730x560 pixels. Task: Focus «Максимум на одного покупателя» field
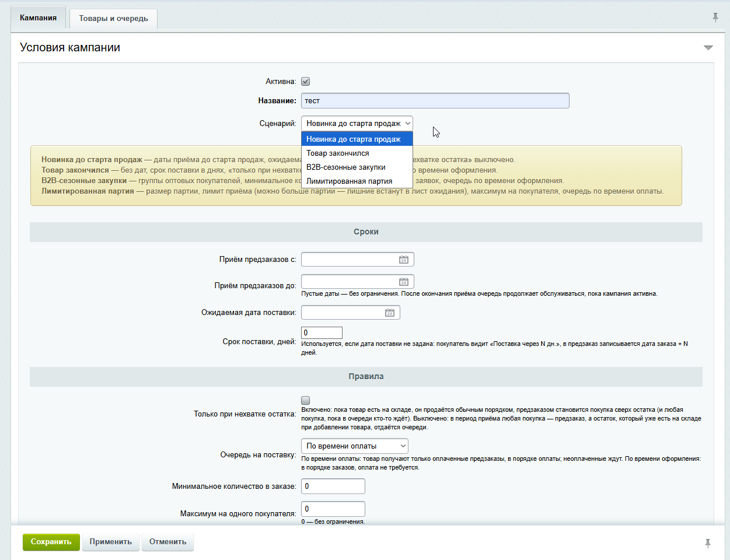[333, 509]
